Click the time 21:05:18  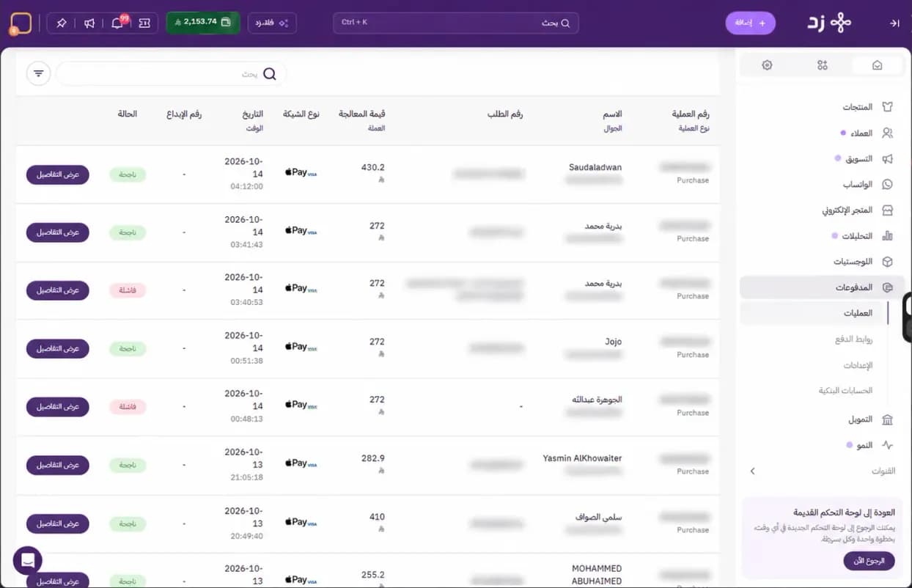pos(246,477)
